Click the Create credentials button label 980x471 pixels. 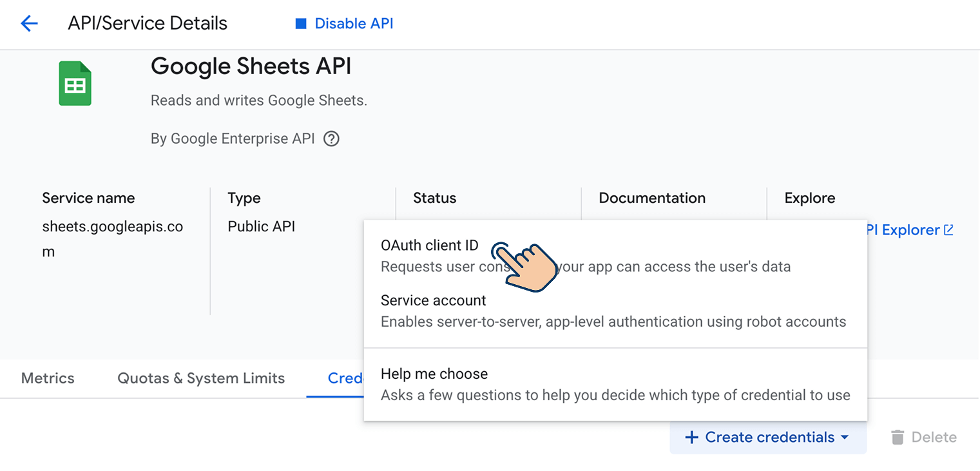coord(770,437)
